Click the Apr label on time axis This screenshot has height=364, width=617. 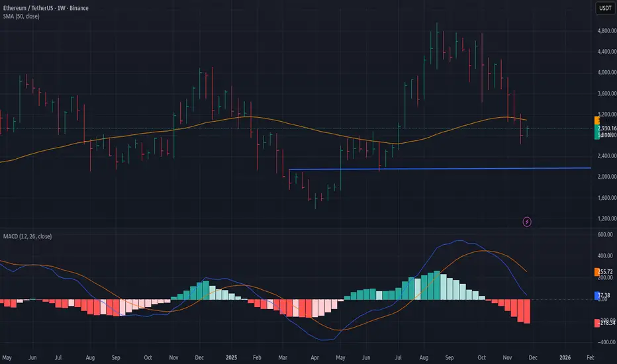[315, 357]
